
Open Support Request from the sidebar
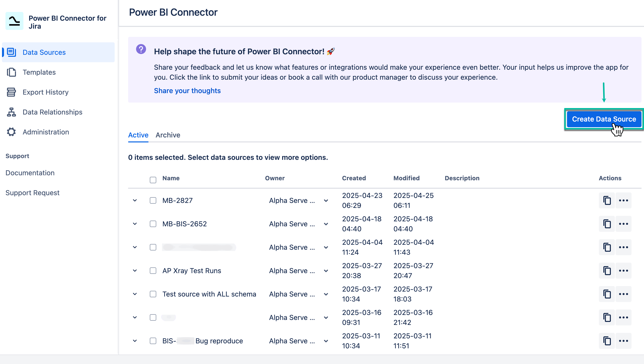coord(33,192)
